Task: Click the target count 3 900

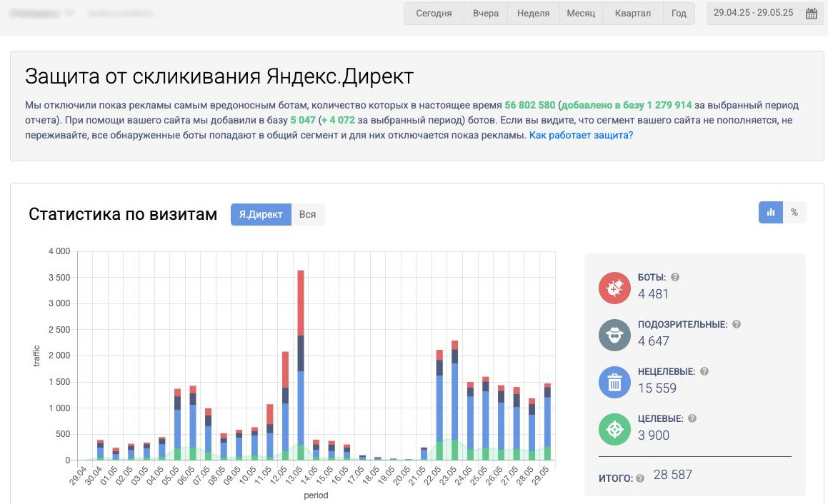Action: tap(654, 435)
